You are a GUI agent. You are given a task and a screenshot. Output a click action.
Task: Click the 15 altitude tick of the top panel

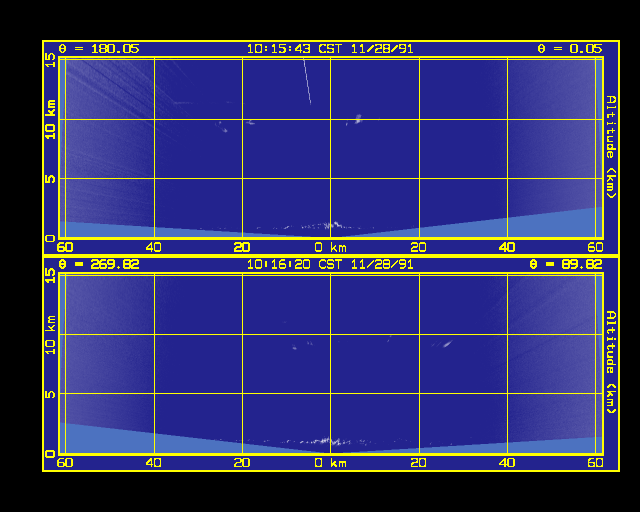50,60
